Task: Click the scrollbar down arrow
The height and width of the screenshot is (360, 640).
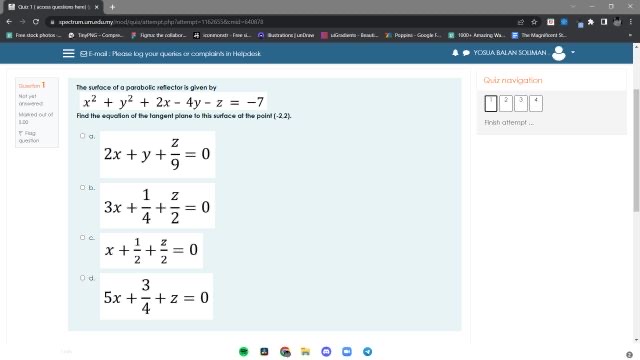Action: click(636, 340)
